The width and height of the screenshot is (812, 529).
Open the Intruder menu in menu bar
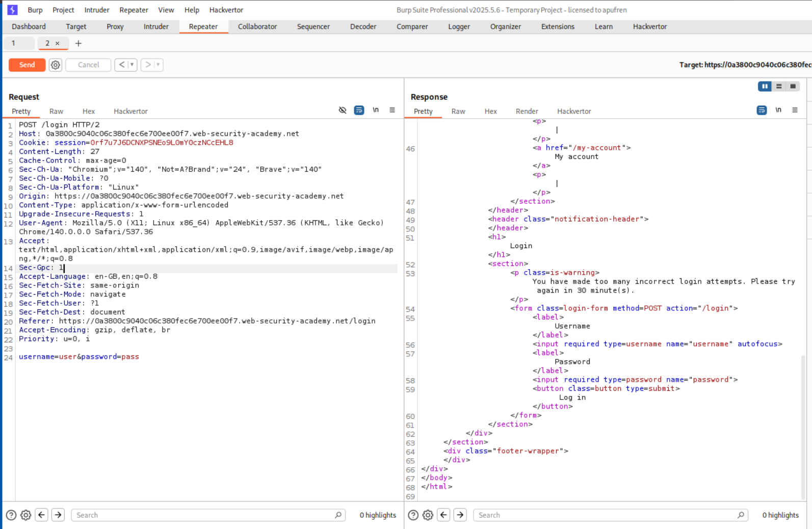(x=96, y=10)
